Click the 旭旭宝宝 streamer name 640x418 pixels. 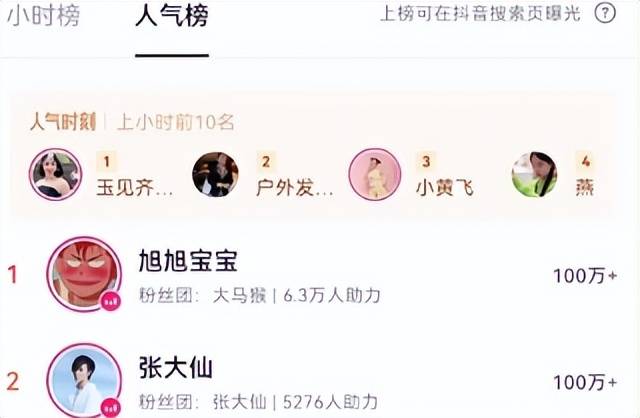[188, 261]
